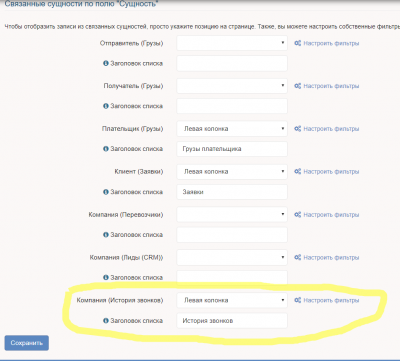The height and width of the screenshot is (361, 400).
Task: Click info icon beside Плательщик (Грузы) list header
Action: (106, 149)
